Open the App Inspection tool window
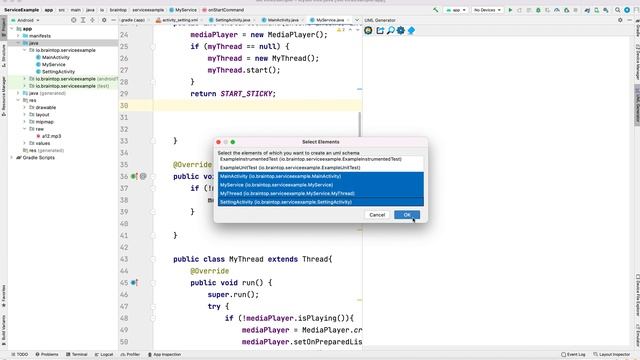This screenshot has width=640, height=360. [164, 354]
